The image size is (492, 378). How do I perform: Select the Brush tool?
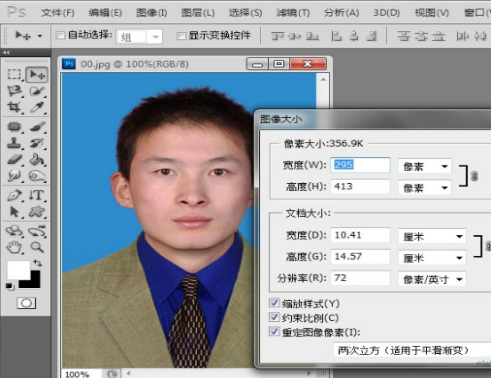[37, 127]
